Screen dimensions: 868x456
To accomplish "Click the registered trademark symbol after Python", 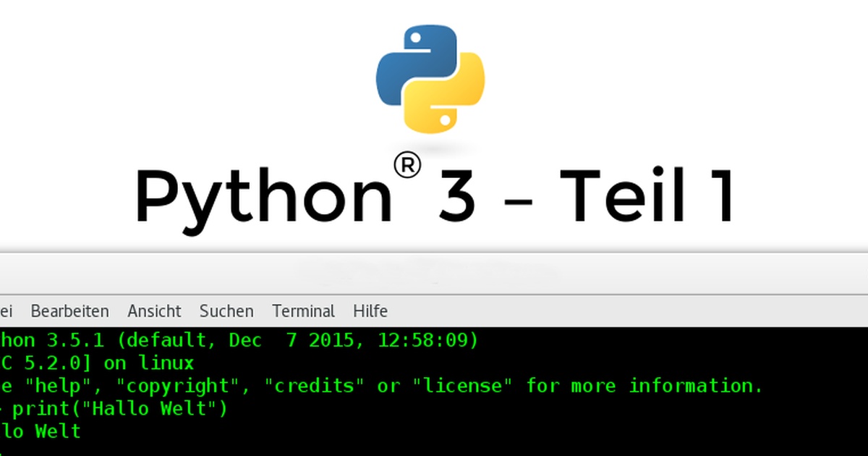I will click(409, 165).
